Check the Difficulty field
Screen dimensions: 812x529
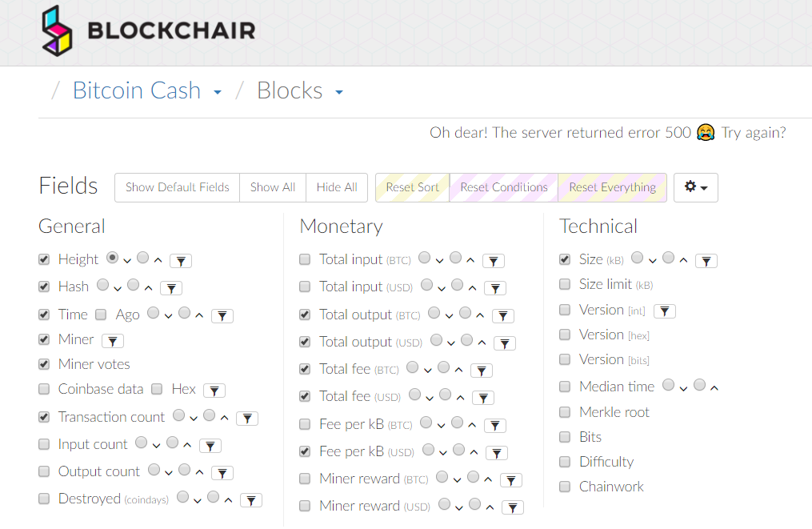564,462
